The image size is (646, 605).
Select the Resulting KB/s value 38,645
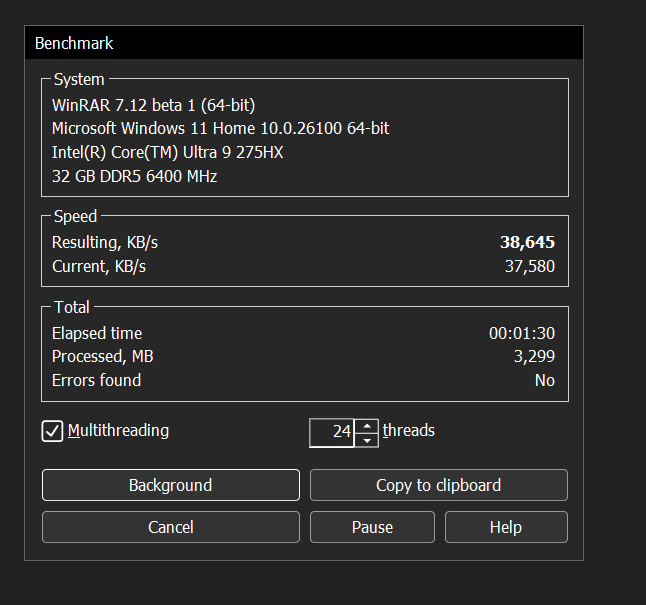(527, 242)
